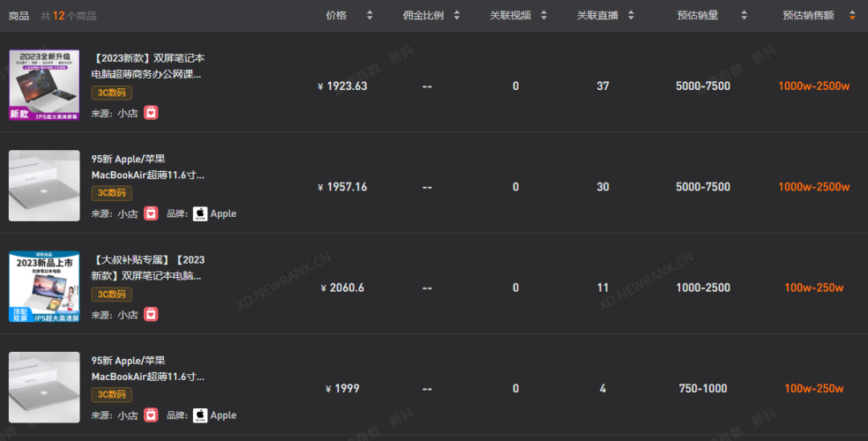Sort by 关联直播 column arrows
This screenshot has height=441, width=868.
[x=630, y=15]
